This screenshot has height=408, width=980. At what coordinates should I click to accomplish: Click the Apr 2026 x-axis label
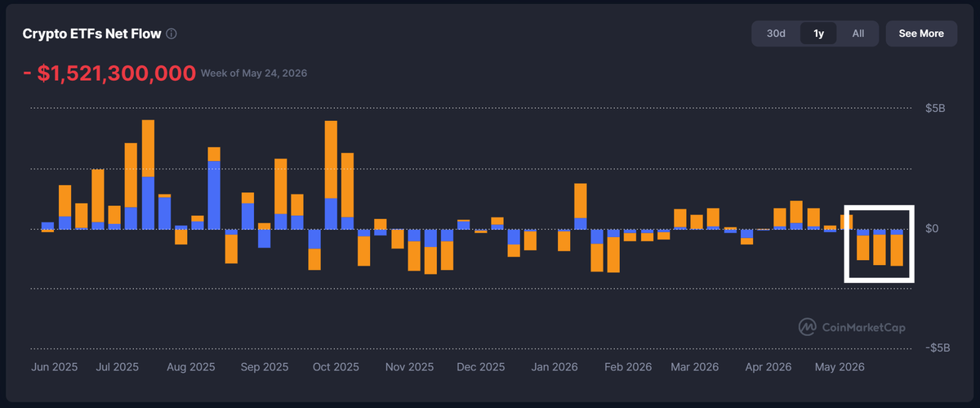click(x=768, y=367)
